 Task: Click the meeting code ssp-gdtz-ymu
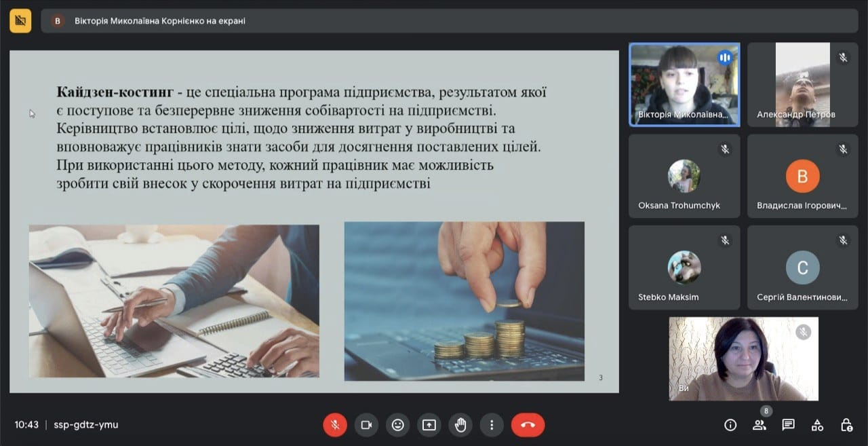(x=87, y=425)
